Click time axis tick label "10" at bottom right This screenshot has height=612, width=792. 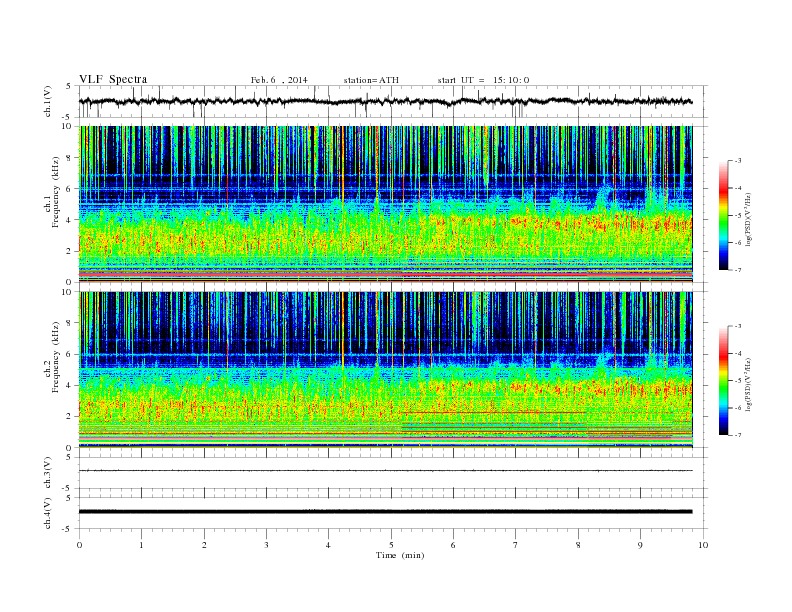click(703, 545)
